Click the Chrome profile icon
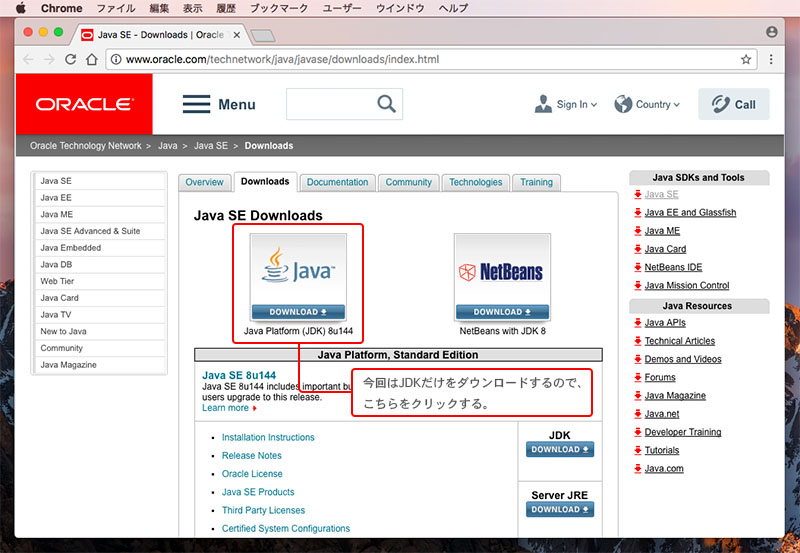 pos(771,32)
